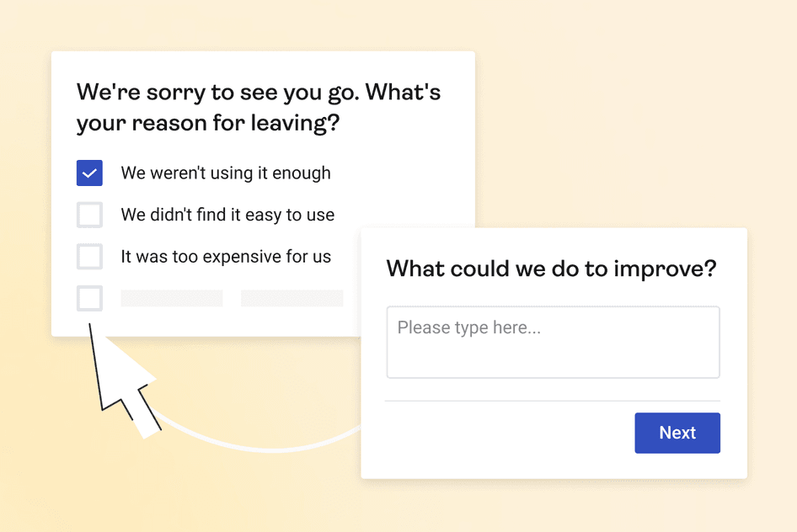This screenshot has width=797, height=532.
Task: Tick the "It was too expensive for us" checkbox
Action: point(89,256)
